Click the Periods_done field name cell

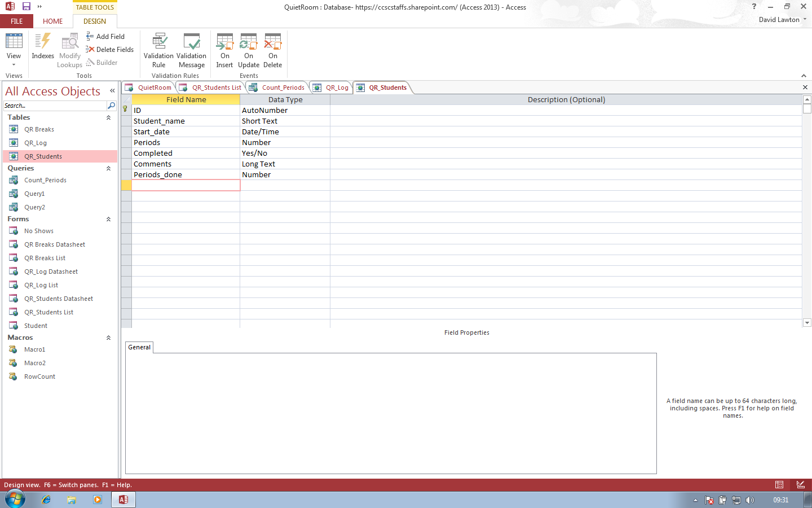pyautogui.click(x=186, y=174)
